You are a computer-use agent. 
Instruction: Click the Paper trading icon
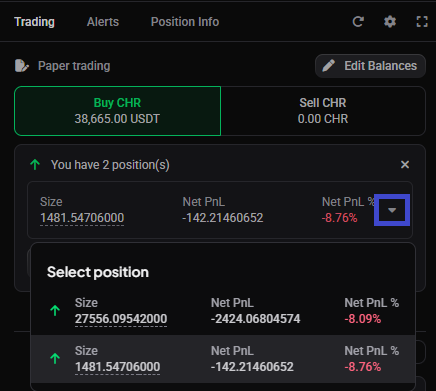22,66
